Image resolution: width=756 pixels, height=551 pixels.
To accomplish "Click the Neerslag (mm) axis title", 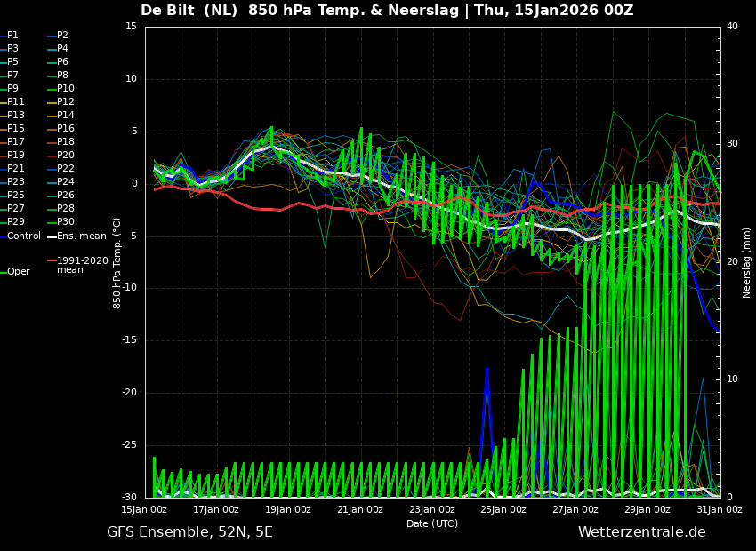I will (747, 262).
